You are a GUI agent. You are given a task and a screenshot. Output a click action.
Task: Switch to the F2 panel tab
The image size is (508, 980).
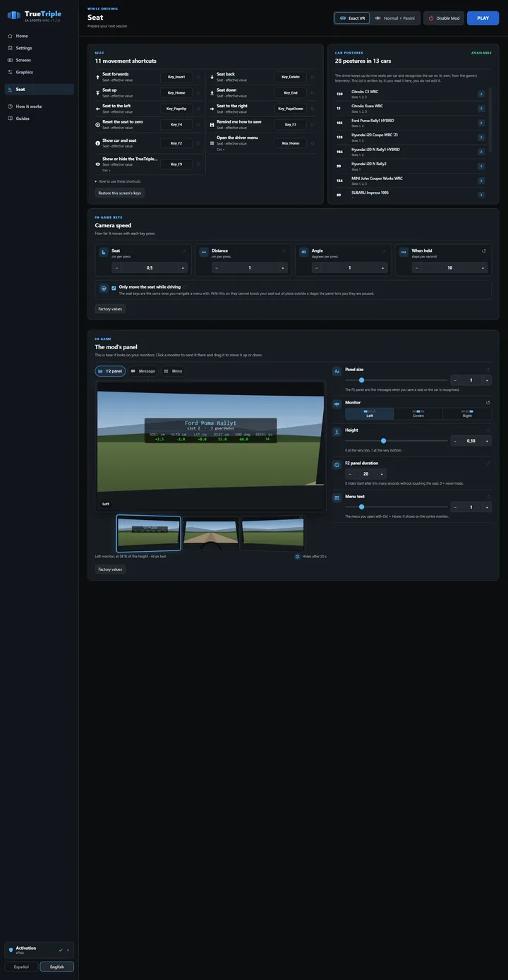tap(110, 371)
